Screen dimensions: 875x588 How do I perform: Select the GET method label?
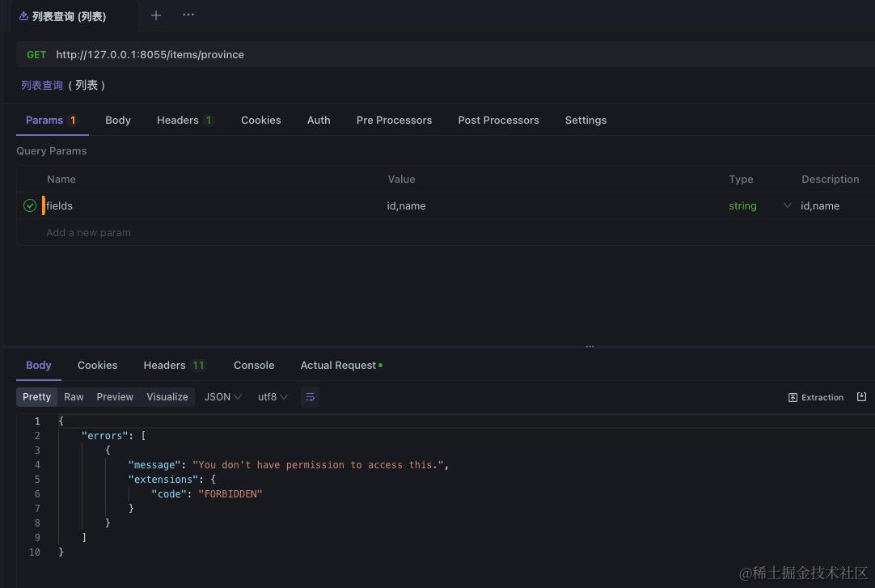click(x=36, y=54)
